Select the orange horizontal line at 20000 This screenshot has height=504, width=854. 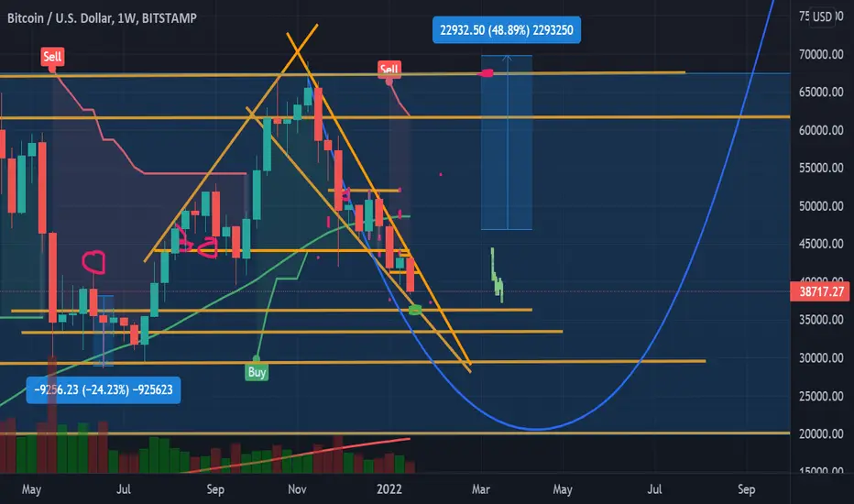tap(395, 433)
